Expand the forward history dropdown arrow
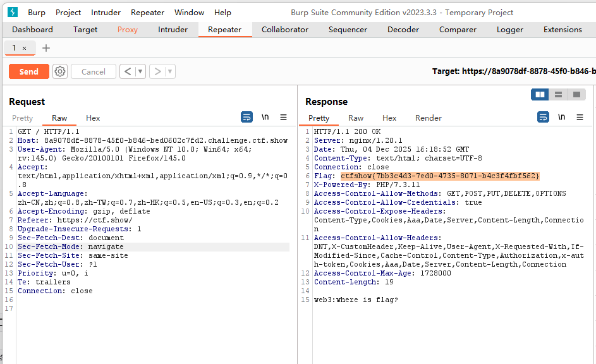596x364 pixels. coord(170,72)
